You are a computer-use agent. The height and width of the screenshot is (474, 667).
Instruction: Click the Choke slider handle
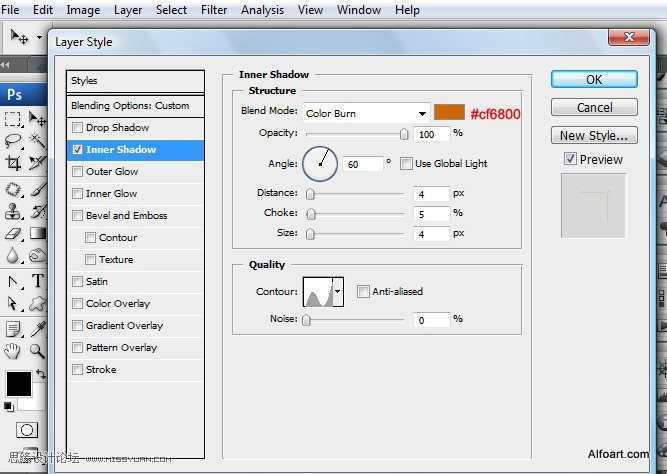(311, 214)
